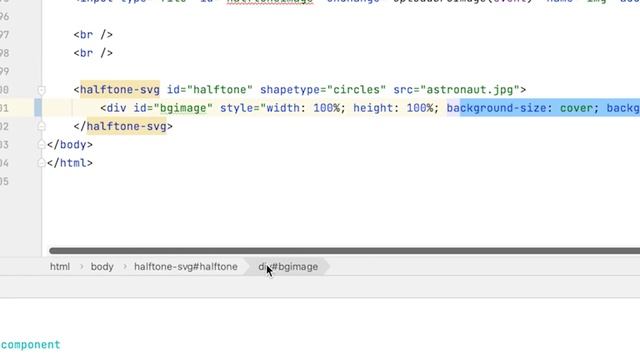Click the closing </html> tag

pos(70,163)
